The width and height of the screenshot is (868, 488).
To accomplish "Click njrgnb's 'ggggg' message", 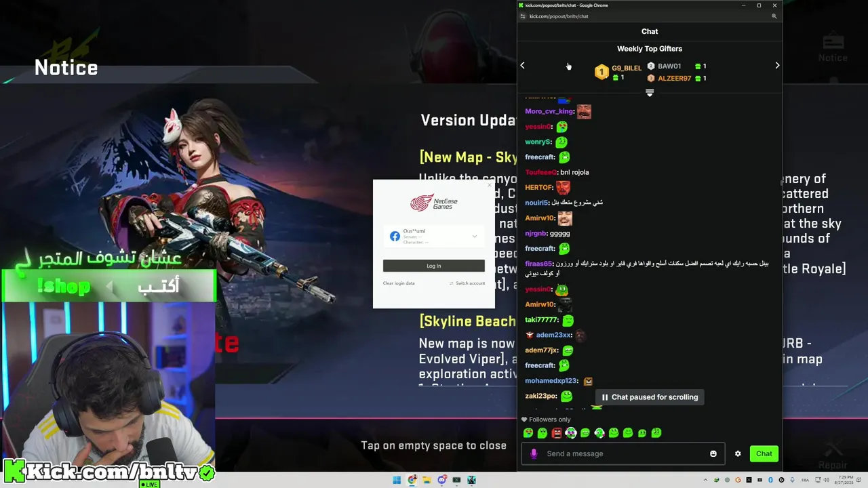I will point(559,233).
